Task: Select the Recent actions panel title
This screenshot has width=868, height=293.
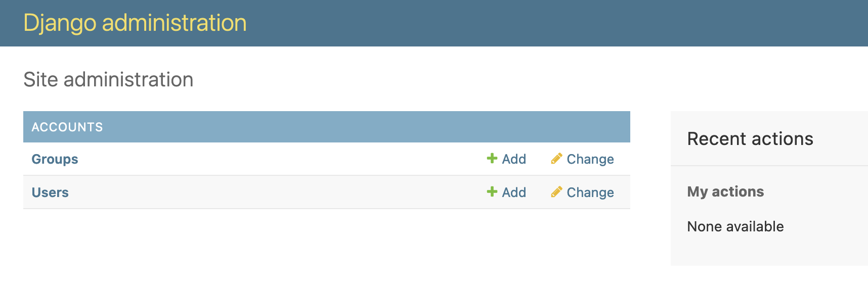Action: click(x=750, y=138)
